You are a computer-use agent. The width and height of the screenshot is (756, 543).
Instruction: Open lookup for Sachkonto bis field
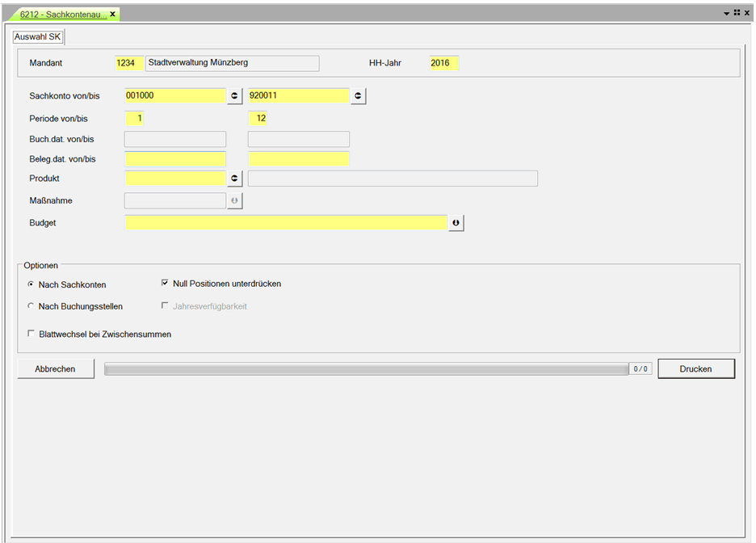[359, 96]
